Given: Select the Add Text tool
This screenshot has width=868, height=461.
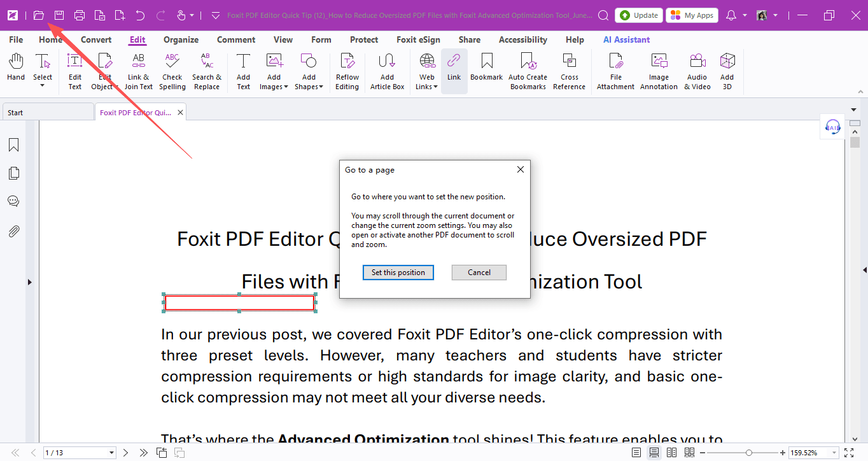Looking at the screenshot, I should coord(244,71).
